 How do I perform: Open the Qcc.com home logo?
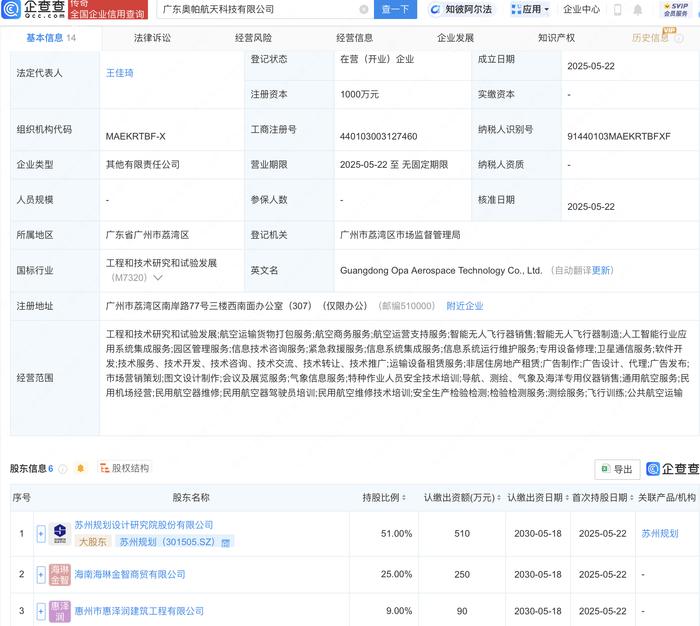(x=33, y=9)
